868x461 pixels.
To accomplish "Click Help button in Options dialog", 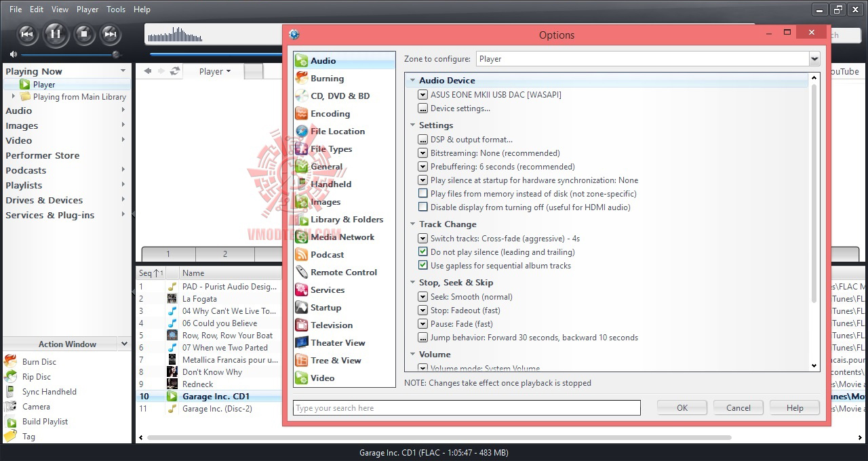I will click(795, 407).
